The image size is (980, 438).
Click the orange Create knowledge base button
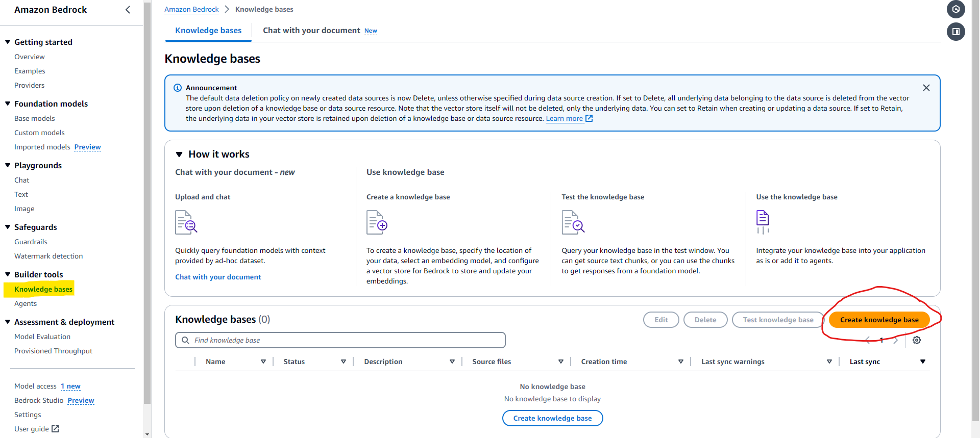coord(879,320)
